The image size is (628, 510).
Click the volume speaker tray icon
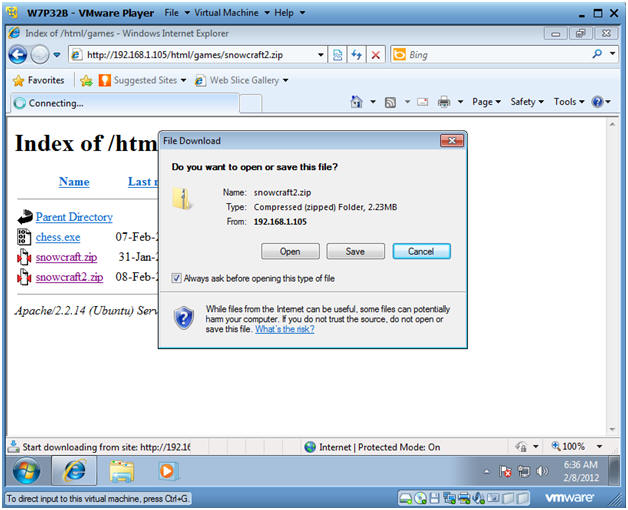coord(542,472)
